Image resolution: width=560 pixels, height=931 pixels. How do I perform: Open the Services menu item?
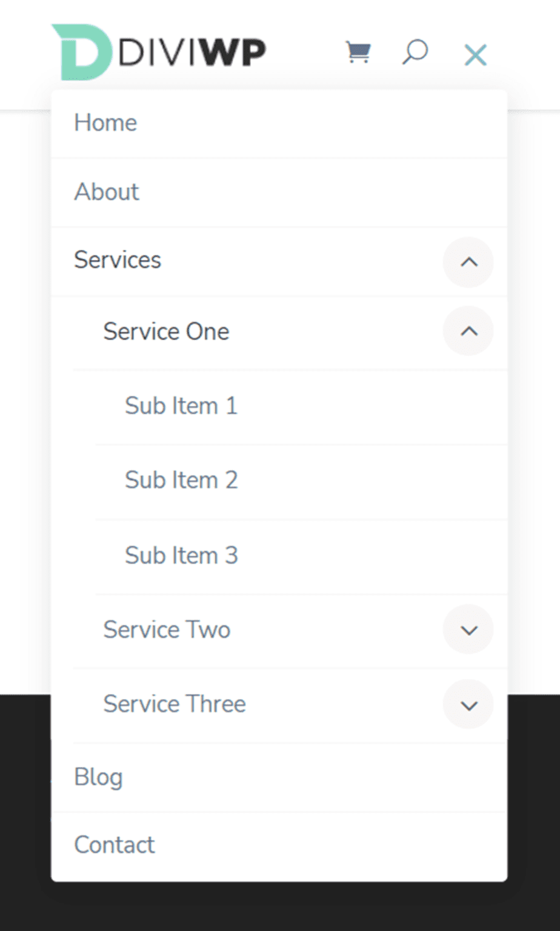118,260
